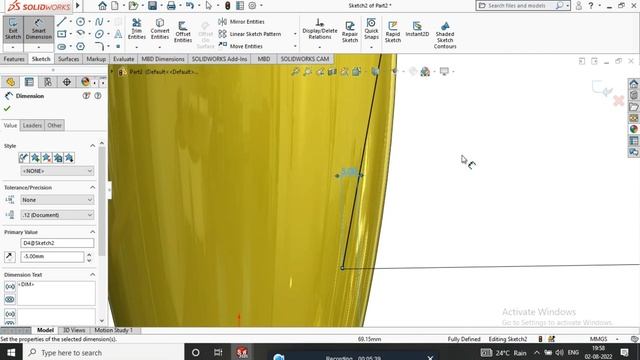Image resolution: width=640 pixels, height=360 pixels.
Task: Open the precision .12 (Document) dropdown
Action: pos(57,215)
